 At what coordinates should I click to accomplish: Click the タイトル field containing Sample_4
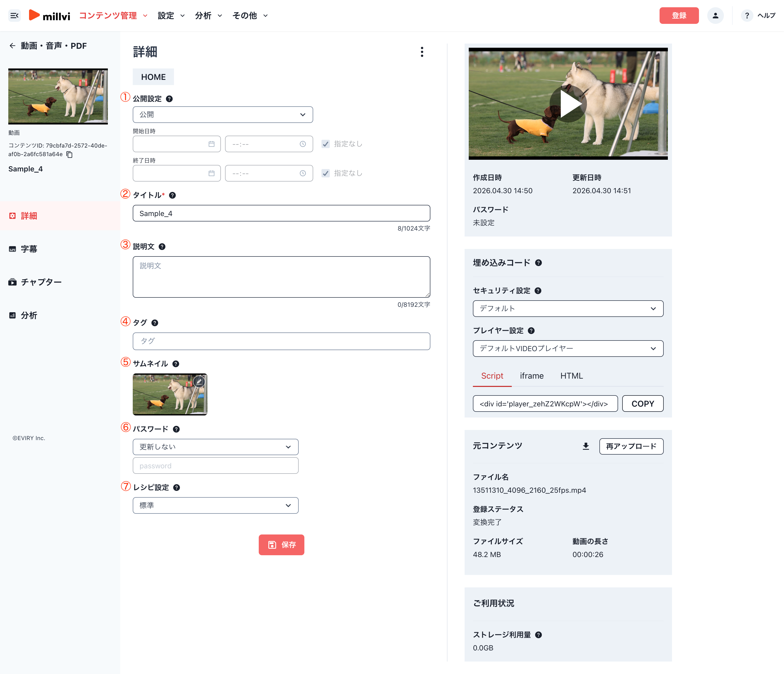282,213
